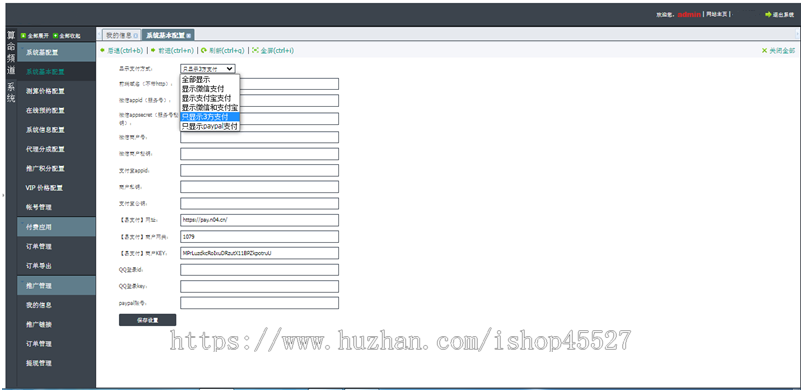Focus the 支付宝appid input field

pos(259,170)
